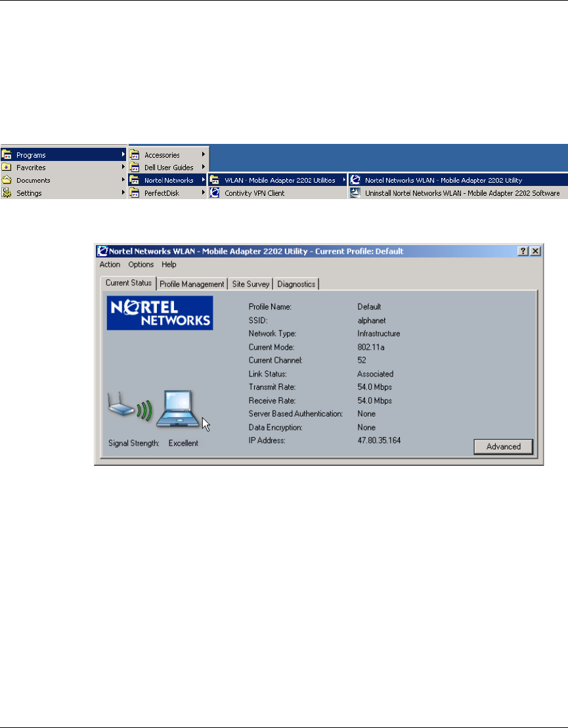Select the Contivity VPN Client entry
Image resolution: width=568 pixels, height=728 pixels.
click(x=277, y=193)
